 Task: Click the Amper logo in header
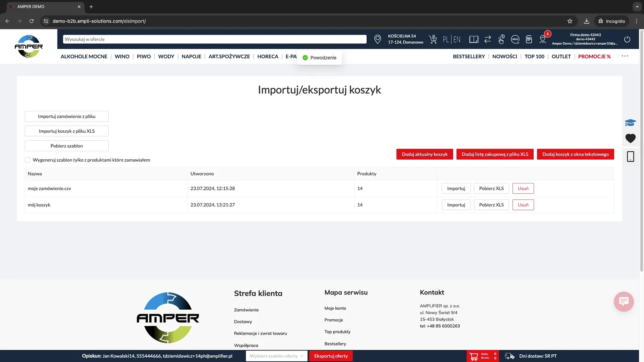29,46
